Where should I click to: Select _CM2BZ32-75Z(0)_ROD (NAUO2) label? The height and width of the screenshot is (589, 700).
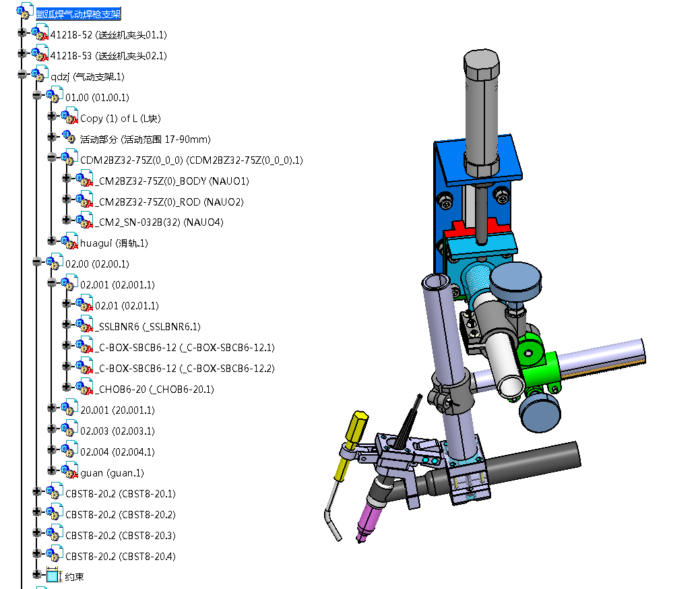coord(169,202)
